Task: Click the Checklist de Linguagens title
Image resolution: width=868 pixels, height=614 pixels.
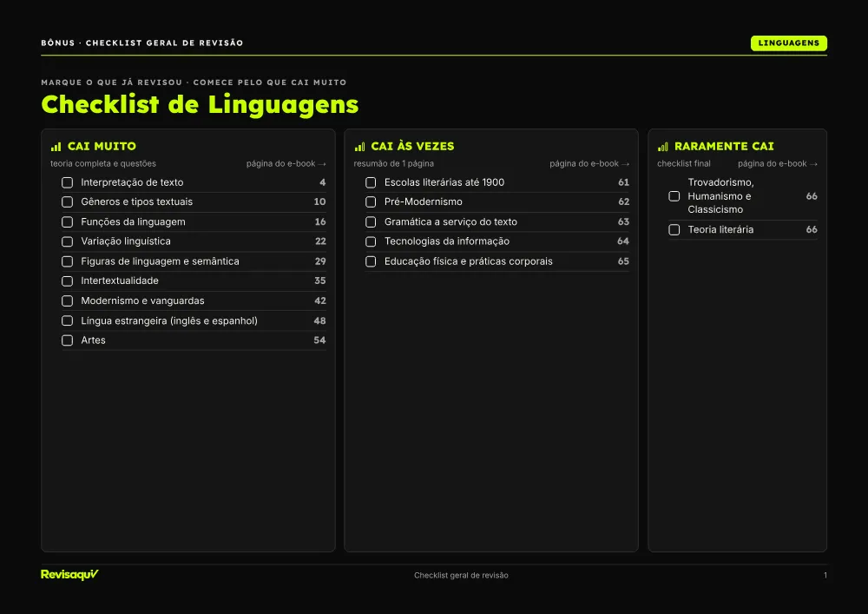Action: [200, 104]
